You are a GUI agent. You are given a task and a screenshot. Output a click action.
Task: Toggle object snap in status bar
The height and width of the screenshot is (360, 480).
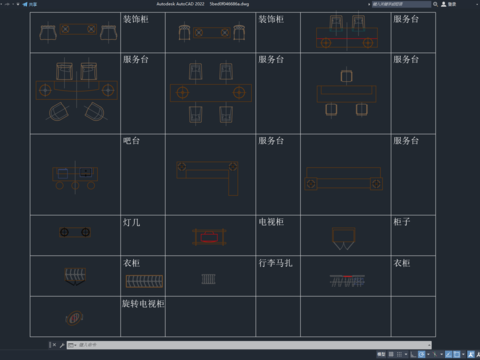457,354
